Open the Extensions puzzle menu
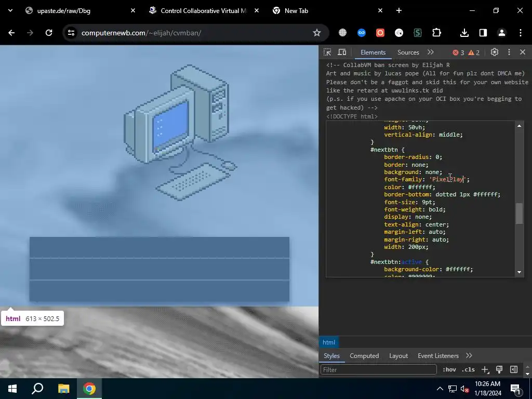Screen dimensions: 532x399 coord(436,33)
